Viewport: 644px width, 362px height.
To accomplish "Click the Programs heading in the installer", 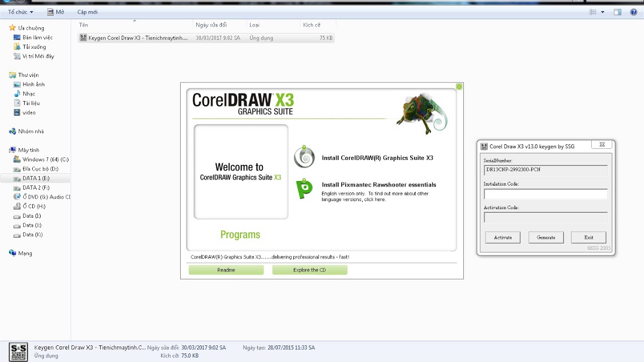I will (x=240, y=235).
